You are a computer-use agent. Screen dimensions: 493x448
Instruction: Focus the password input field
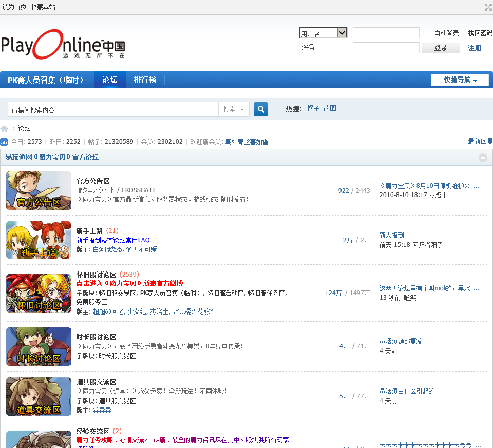pos(386,47)
